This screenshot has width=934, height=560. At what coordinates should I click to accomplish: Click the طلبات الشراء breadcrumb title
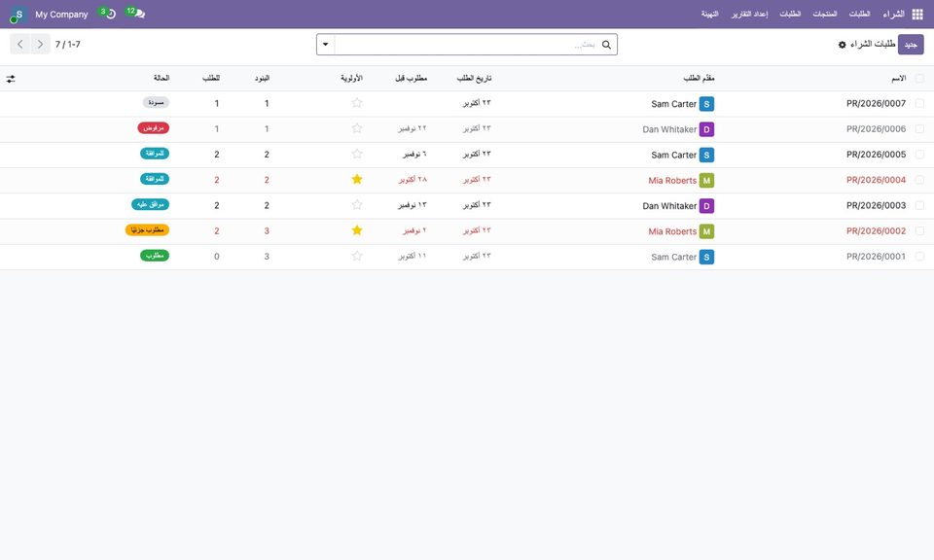click(873, 44)
